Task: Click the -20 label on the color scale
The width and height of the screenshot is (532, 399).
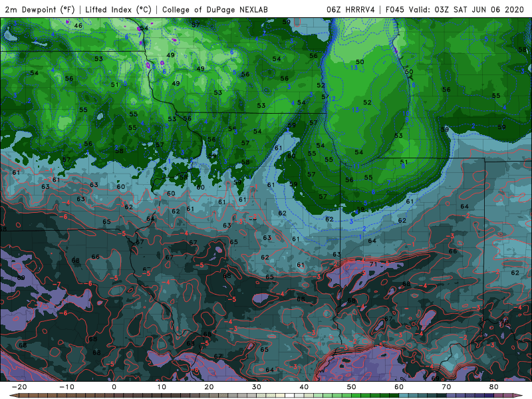Action: click(x=19, y=387)
